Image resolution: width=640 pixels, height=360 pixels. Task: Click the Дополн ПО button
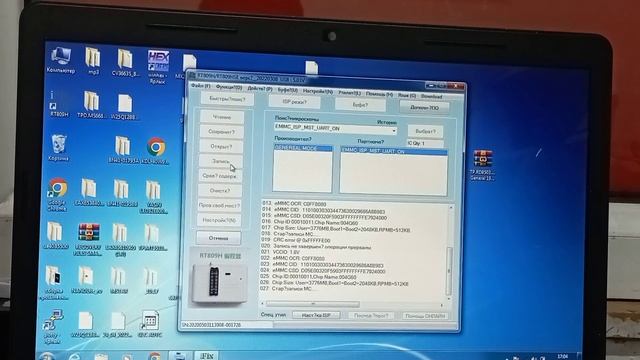[x=424, y=107]
